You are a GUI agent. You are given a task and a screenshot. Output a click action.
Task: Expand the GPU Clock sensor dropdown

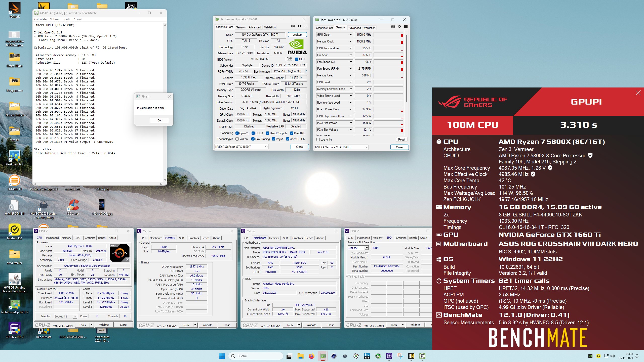tap(351, 35)
